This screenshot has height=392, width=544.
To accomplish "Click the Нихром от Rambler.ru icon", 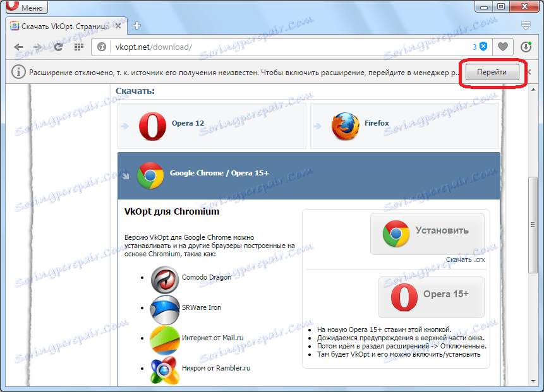I will coord(165,370).
